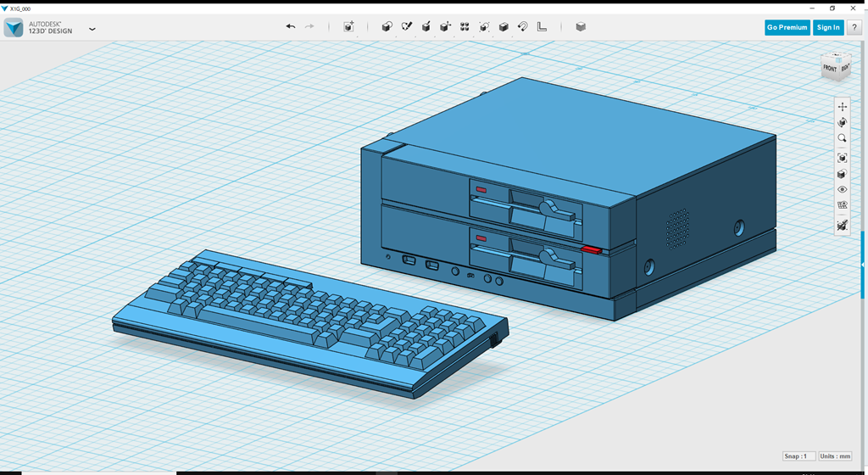This screenshot has height=475, width=868.
Task: Toggle snapping with the bottom navigation bar icon
Action: 842,226
